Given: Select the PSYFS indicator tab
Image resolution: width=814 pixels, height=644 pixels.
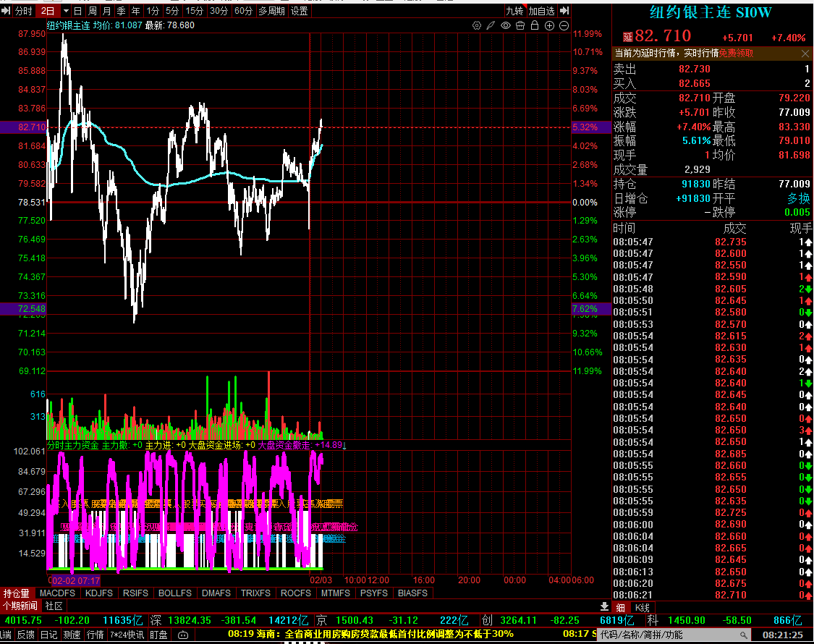Looking at the screenshot, I should click(x=374, y=593).
